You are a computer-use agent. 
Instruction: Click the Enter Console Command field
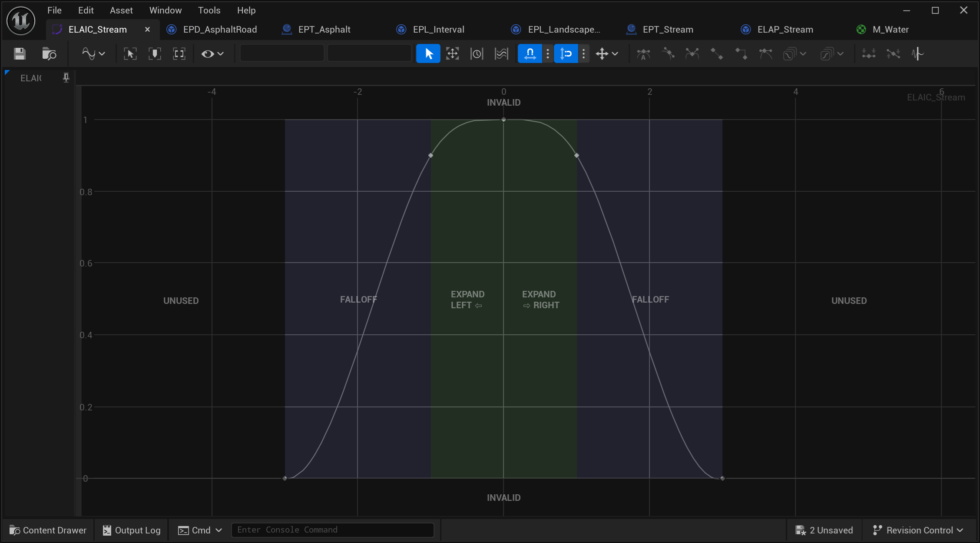tap(332, 530)
